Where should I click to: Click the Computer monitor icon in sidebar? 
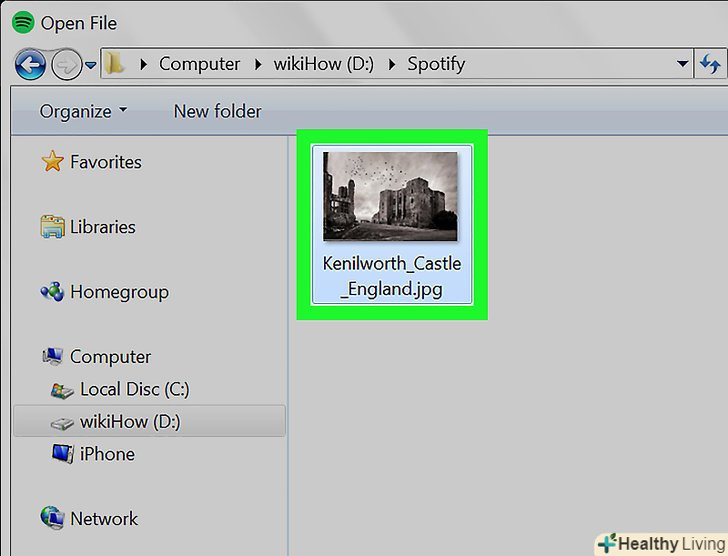pyautogui.click(x=52, y=356)
